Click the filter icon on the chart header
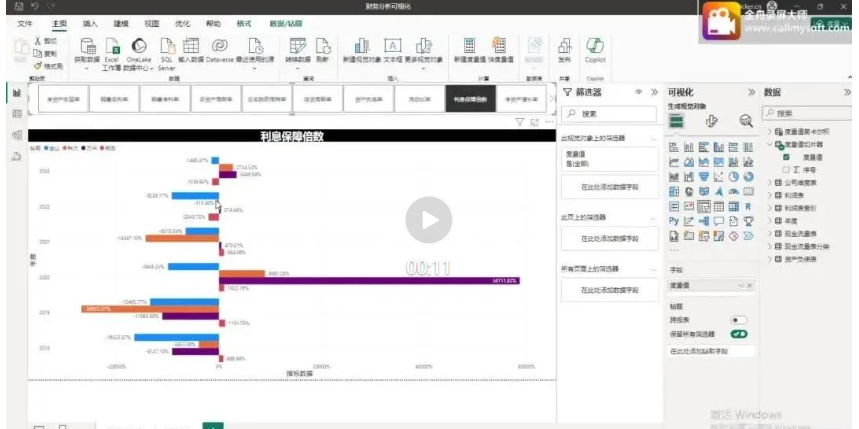This screenshot has height=429, width=859. click(520, 123)
